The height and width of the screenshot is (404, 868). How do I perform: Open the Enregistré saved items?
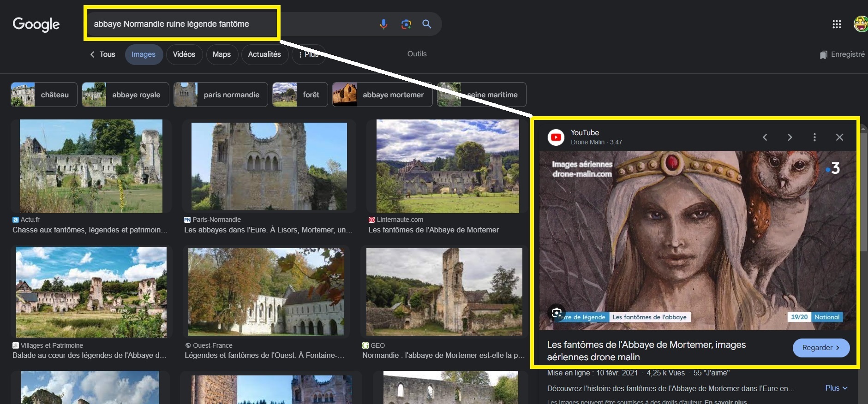coord(842,54)
